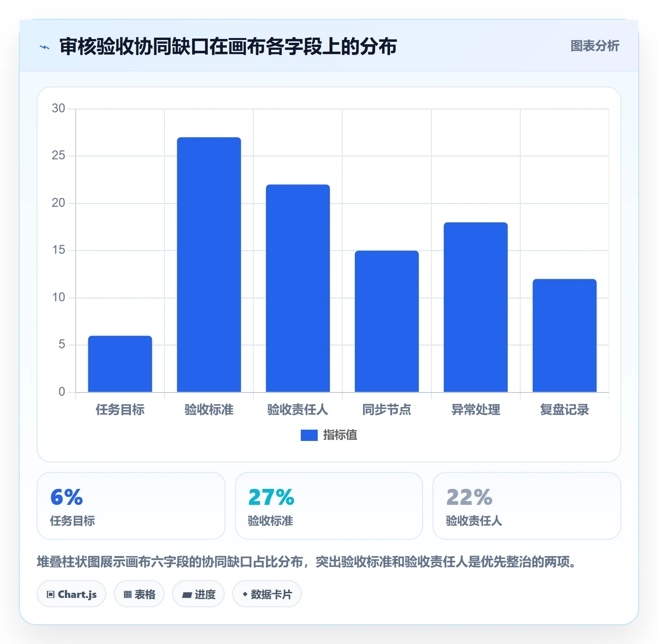Select the 同步节点 bar
This screenshot has width=658, height=644.
coord(387,321)
